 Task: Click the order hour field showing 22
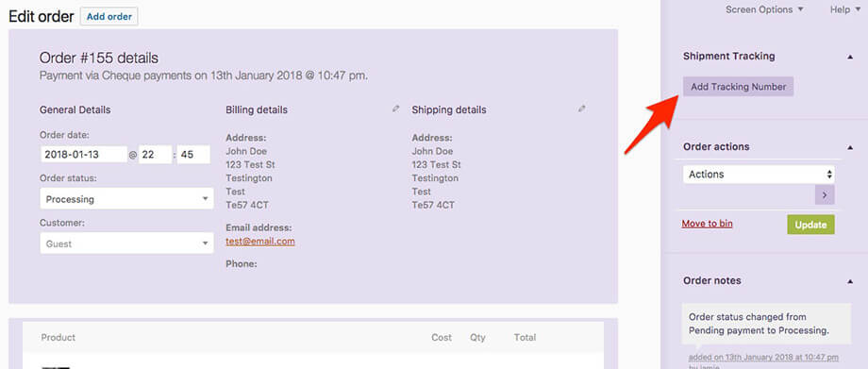tap(155, 155)
